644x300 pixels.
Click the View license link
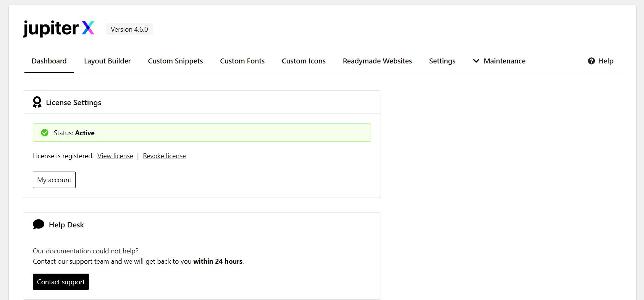pos(115,156)
